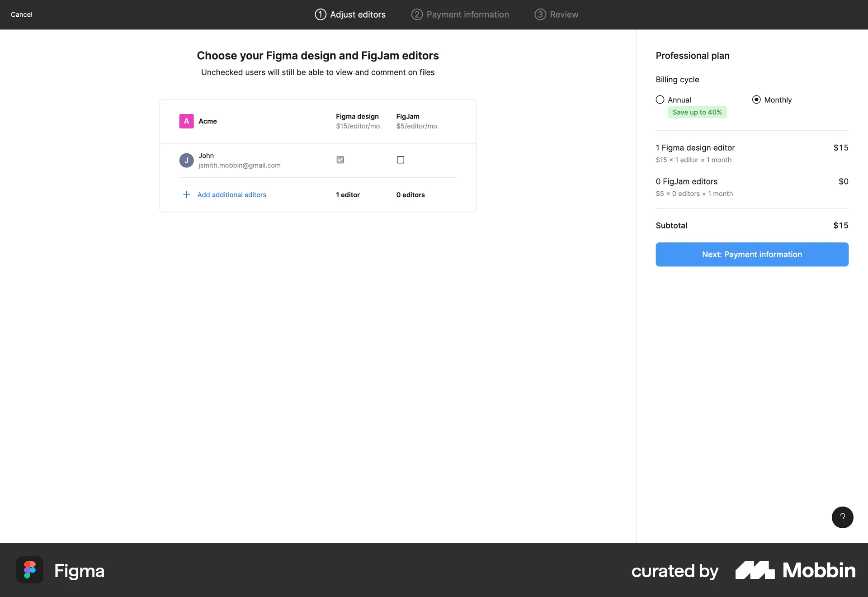Click the plus icon next to Add additional editors
The width and height of the screenshot is (868, 597).
point(187,194)
